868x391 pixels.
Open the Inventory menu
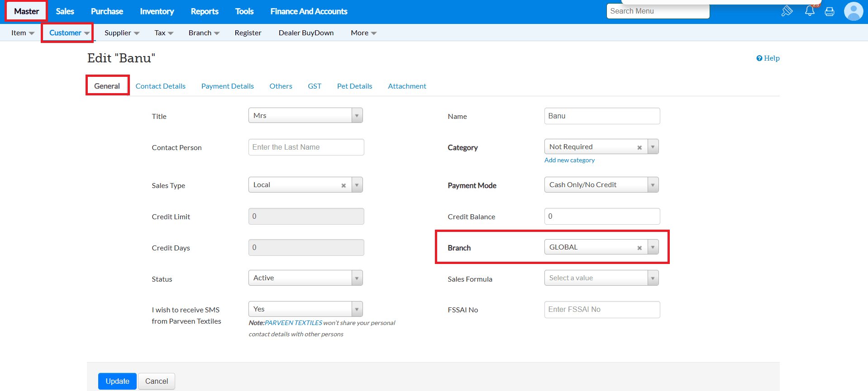[157, 11]
